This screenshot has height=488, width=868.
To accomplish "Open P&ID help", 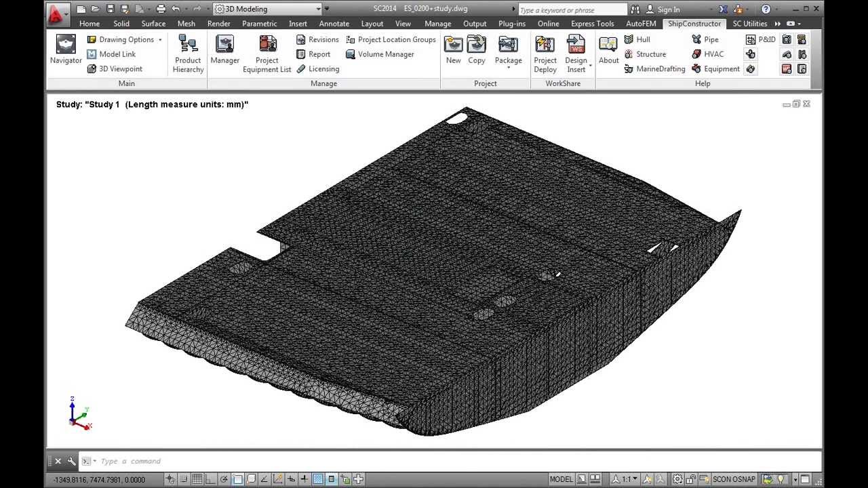I will pos(760,39).
